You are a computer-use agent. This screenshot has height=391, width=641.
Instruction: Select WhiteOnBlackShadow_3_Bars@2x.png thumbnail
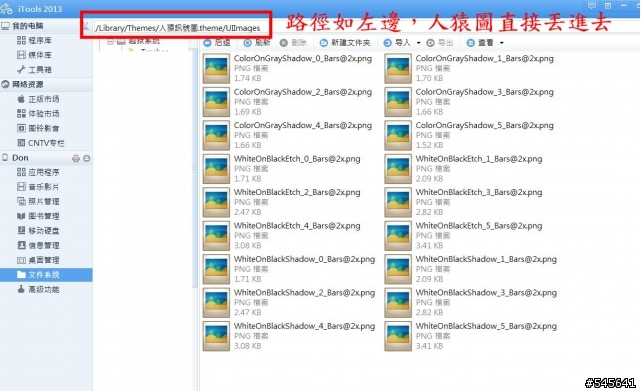398,303
